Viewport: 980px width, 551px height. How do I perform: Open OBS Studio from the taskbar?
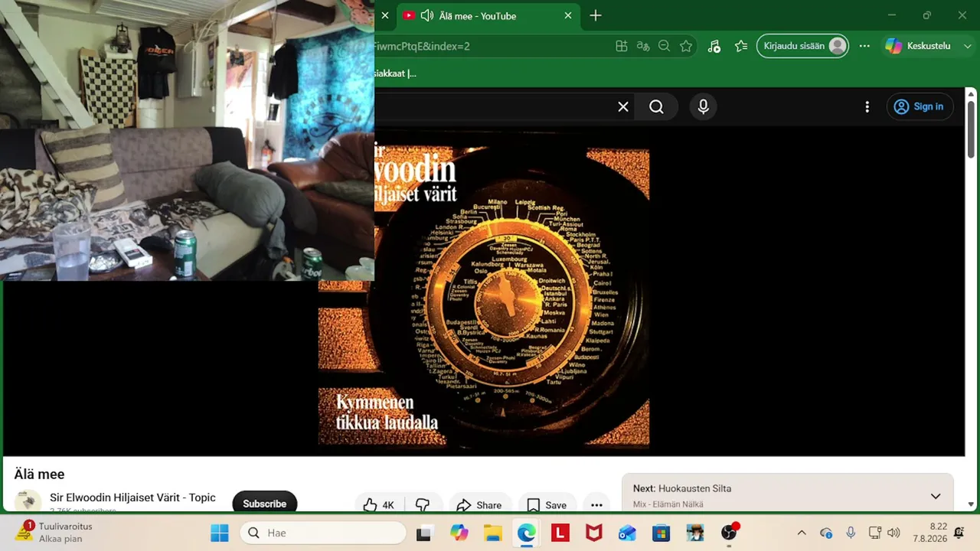click(729, 533)
